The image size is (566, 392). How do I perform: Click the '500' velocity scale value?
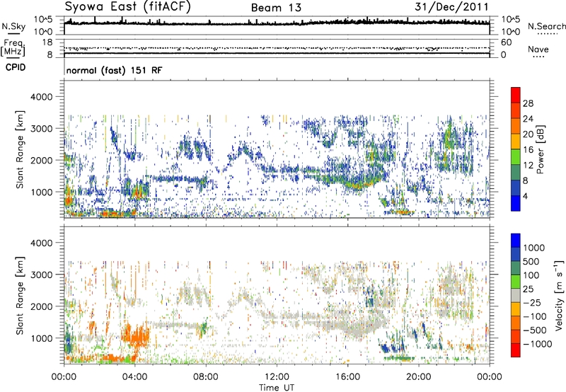[x=531, y=262]
